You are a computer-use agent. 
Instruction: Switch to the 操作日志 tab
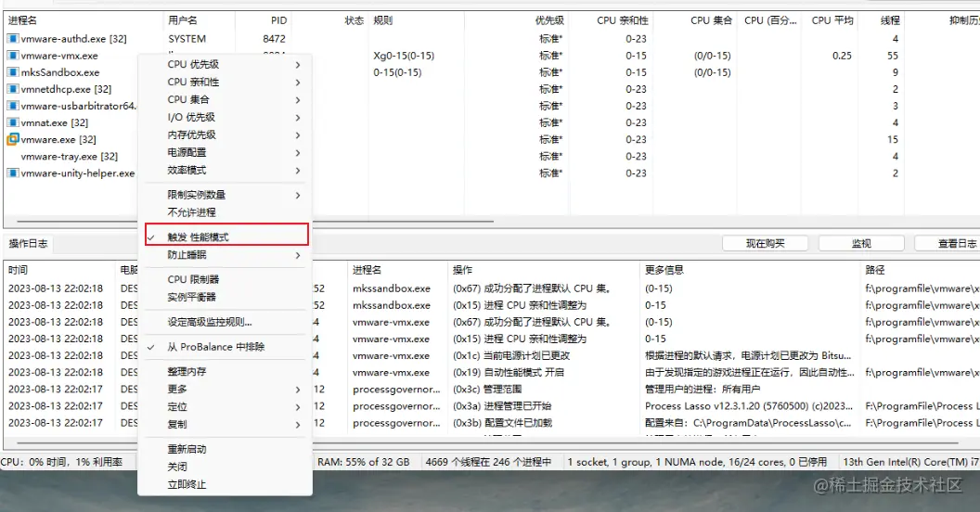point(28,244)
